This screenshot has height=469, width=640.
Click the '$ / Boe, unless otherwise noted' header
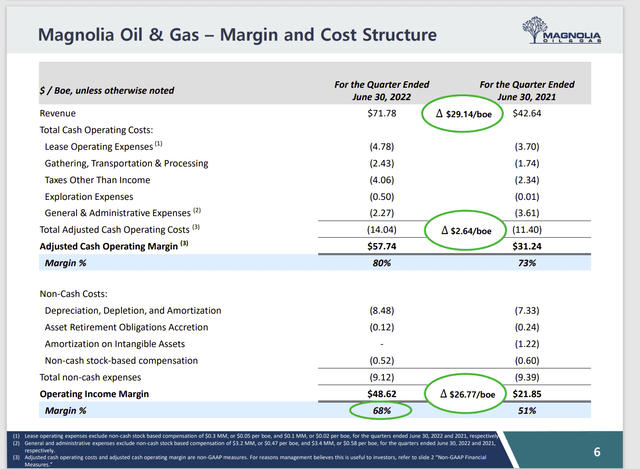[x=107, y=91]
